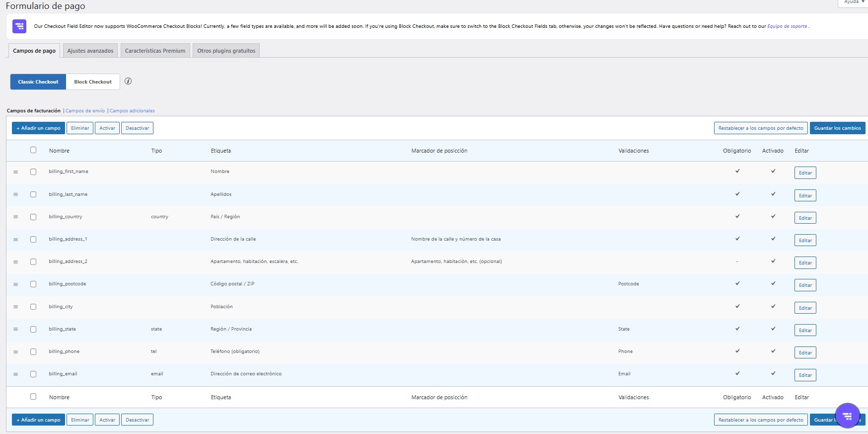Image resolution: width=868 pixels, height=434 pixels.
Task: Open the Características Premium tab
Action: coord(155,51)
